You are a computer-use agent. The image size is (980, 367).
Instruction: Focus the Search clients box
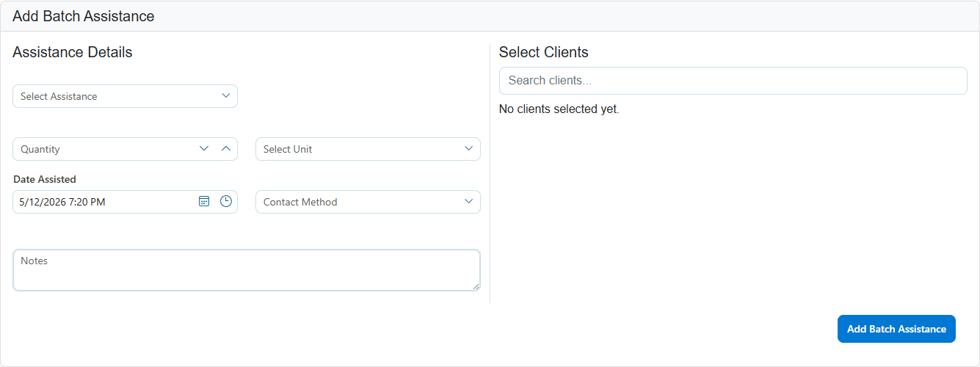733,81
